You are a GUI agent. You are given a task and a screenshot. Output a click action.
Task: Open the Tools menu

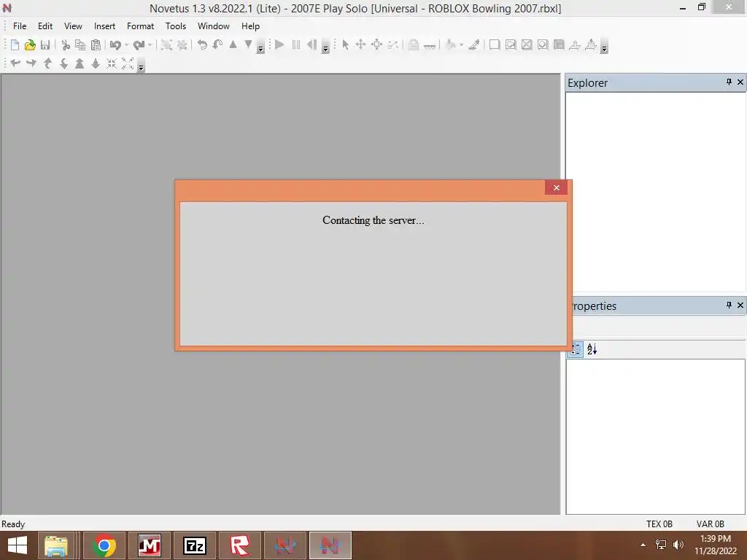coord(176,26)
